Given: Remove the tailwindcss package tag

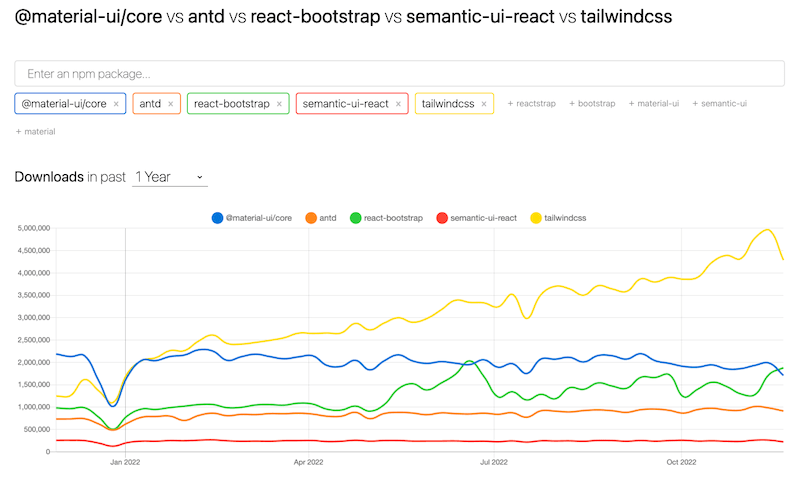Looking at the screenshot, I should tap(484, 104).
